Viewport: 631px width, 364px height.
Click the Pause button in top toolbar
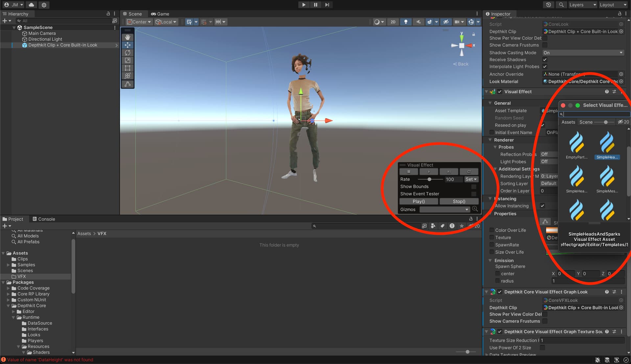pos(315,5)
